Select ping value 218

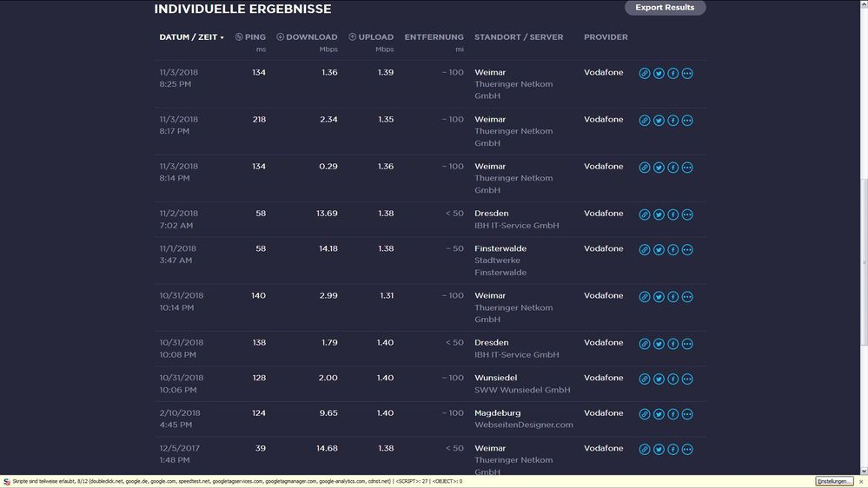point(259,120)
